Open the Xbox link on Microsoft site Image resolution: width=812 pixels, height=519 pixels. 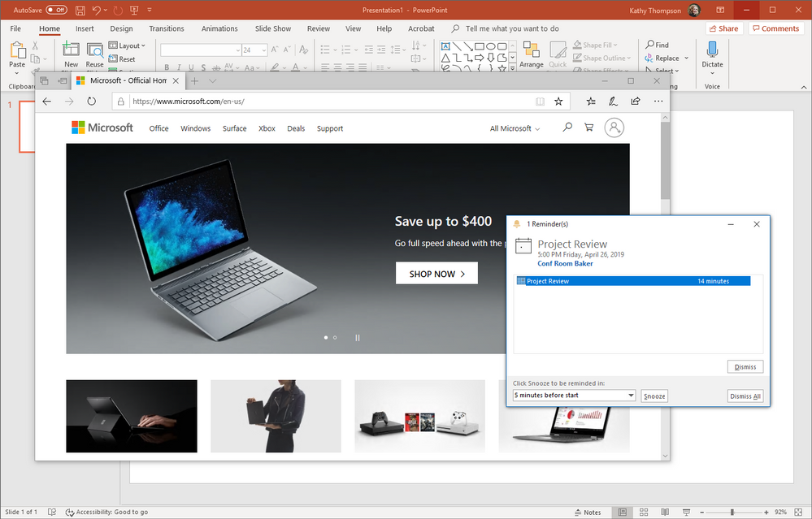point(267,128)
